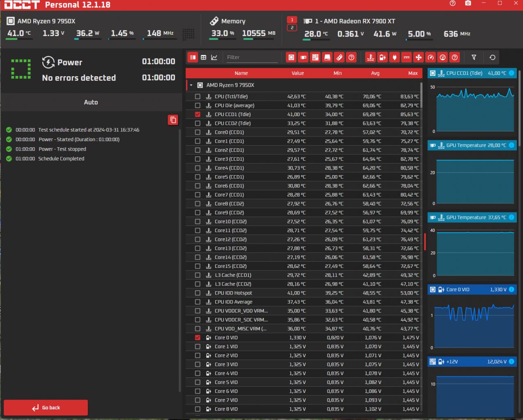Select GPU number 2 in the header
The height and width of the screenshot is (420, 523).
point(292,28)
